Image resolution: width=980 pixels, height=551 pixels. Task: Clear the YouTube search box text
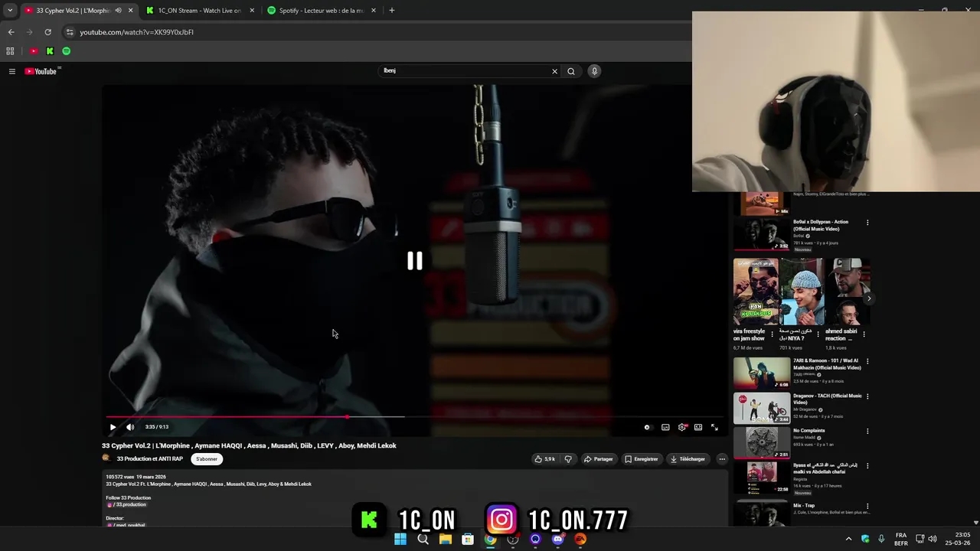click(554, 71)
